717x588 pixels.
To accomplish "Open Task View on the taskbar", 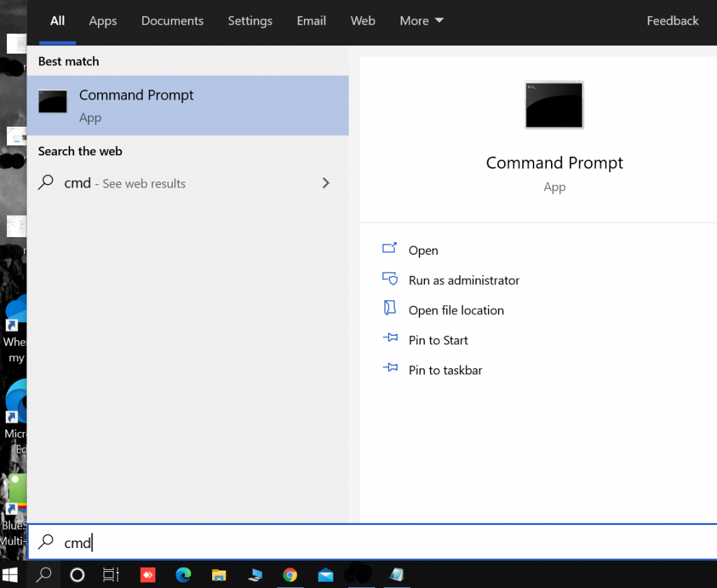I will [111, 575].
